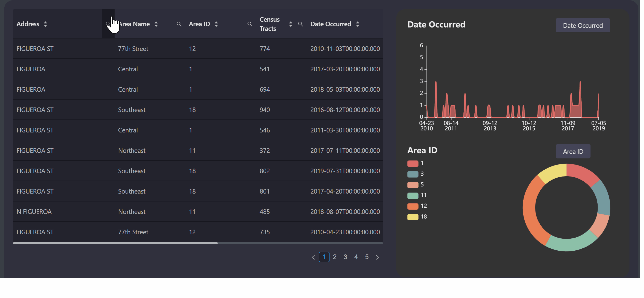The height and width of the screenshot is (298, 644).
Task: Click the table horizontal scrollbar
Action: coord(115,243)
